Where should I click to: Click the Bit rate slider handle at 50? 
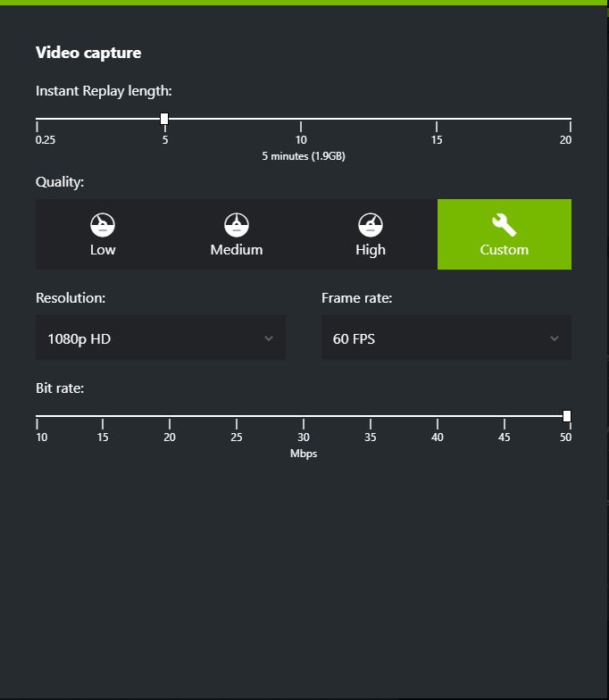coord(567,416)
